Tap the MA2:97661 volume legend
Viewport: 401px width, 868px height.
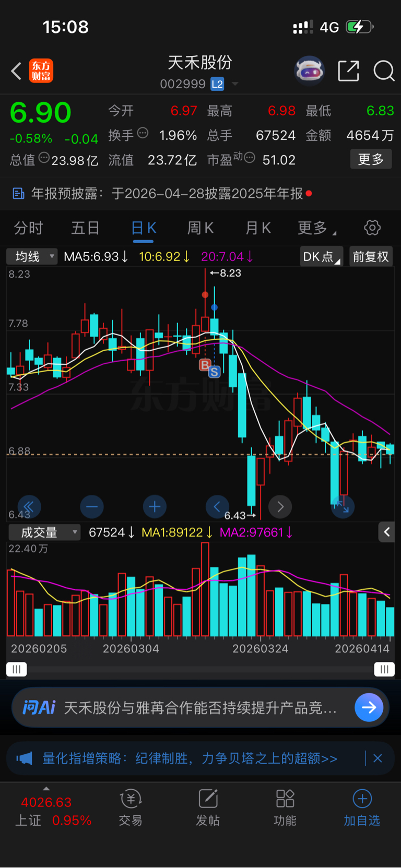(x=256, y=532)
